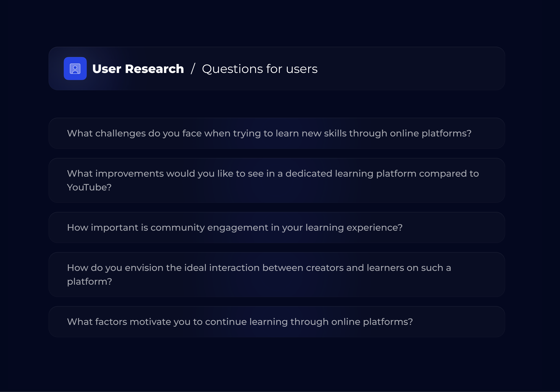Click the blue user profile icon

click(x=75, y=69)
